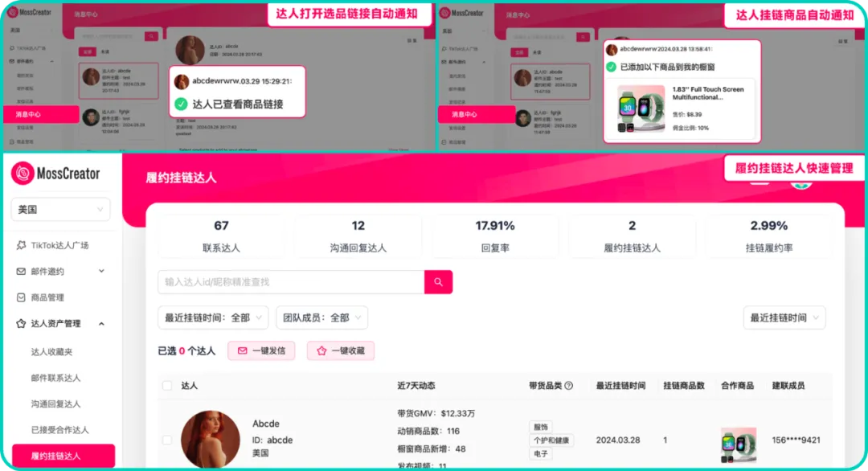Image resolution: width=868 pixels, height=471 pixels.
Task: Click the watch image in 1.83'' Full Touch Screen card
Action: point(641,109)
